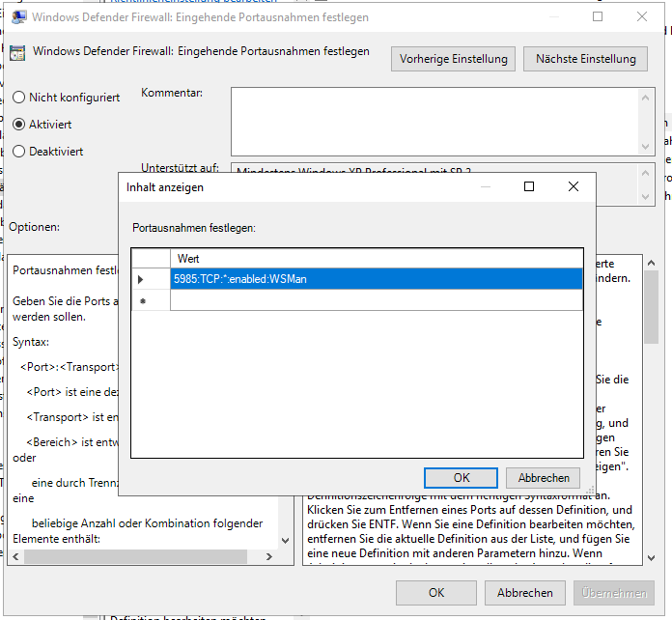Click OK in the Inhalt anzeigen dialog

(x=462, y=478)
